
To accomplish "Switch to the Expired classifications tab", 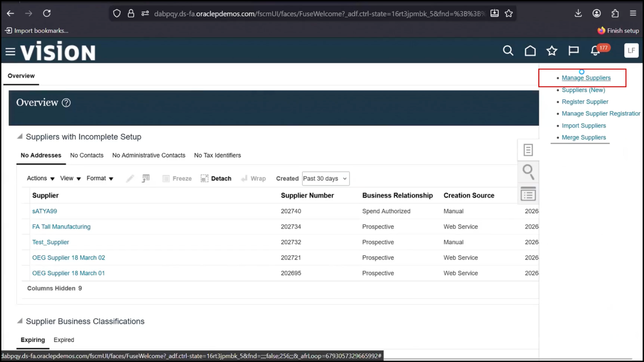I will tap(63, 340).
